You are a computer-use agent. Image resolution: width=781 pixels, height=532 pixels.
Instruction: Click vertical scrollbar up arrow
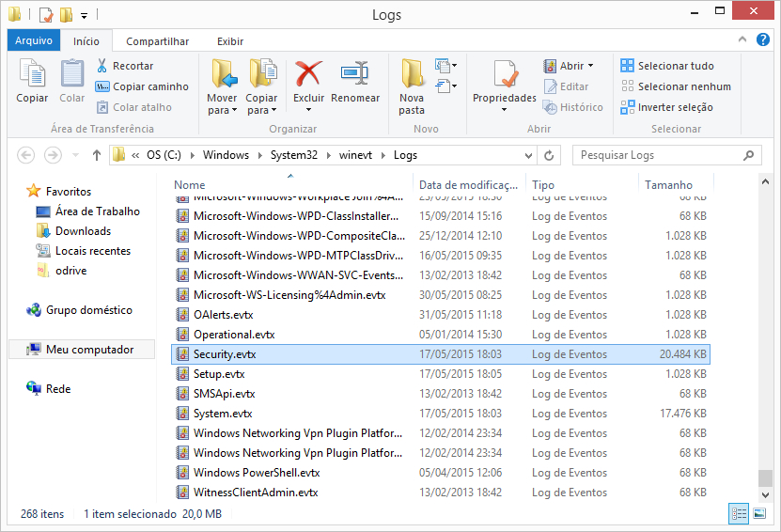[765, 181]
